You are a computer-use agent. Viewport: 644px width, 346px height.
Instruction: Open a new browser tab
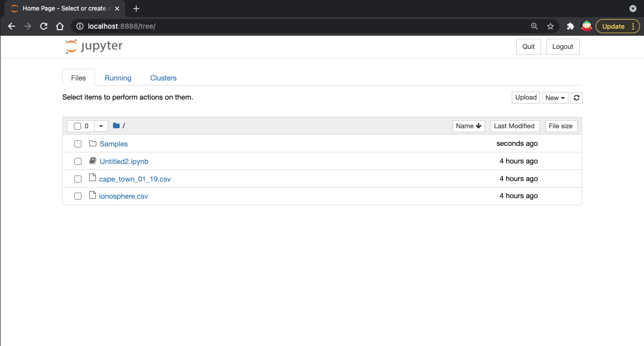click(x=136, y=9)
